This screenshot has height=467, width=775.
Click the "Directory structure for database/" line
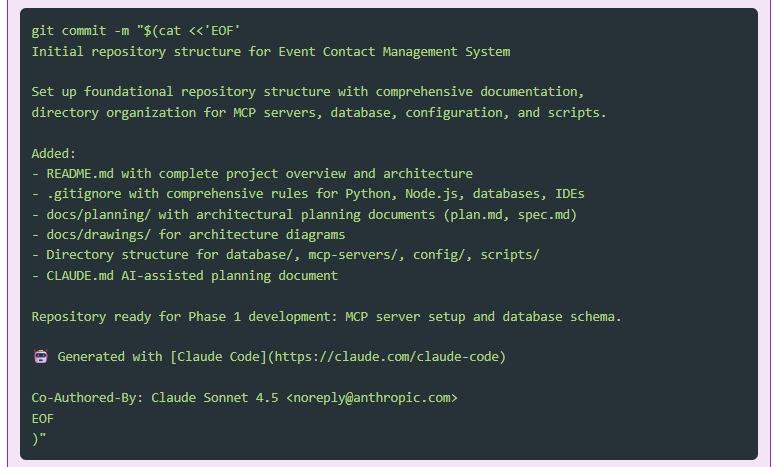click(286, 255)
